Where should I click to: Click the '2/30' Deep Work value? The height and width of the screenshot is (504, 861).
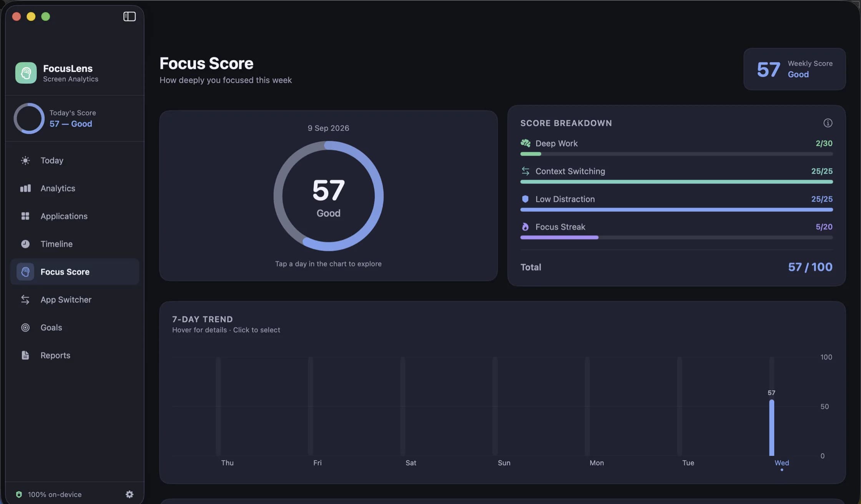point(824,143)
